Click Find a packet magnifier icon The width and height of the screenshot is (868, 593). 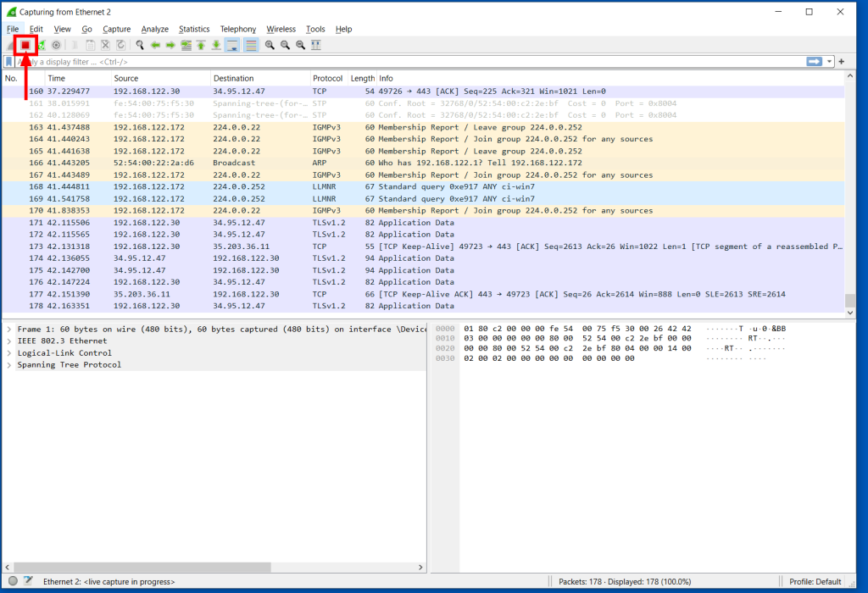coord(139,45)
